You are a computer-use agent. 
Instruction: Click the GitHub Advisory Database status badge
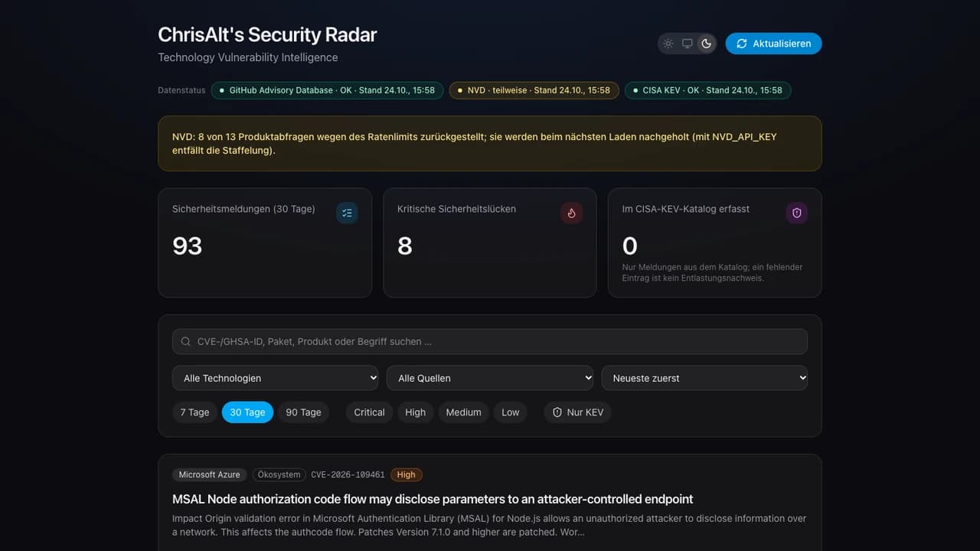[x=326, y=90]
